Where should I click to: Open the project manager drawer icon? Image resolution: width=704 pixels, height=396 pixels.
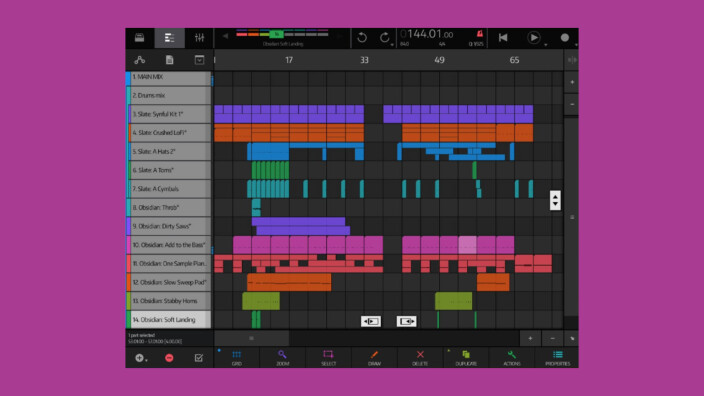tap(140, 38)
